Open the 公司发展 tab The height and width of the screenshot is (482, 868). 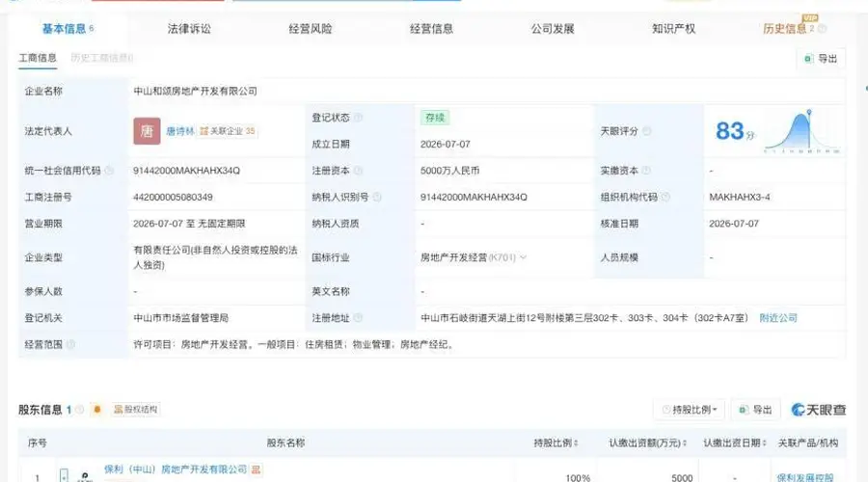click(553, 29)
